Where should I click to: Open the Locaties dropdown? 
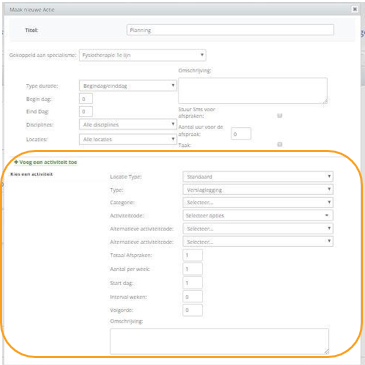[x=128, y=139]
